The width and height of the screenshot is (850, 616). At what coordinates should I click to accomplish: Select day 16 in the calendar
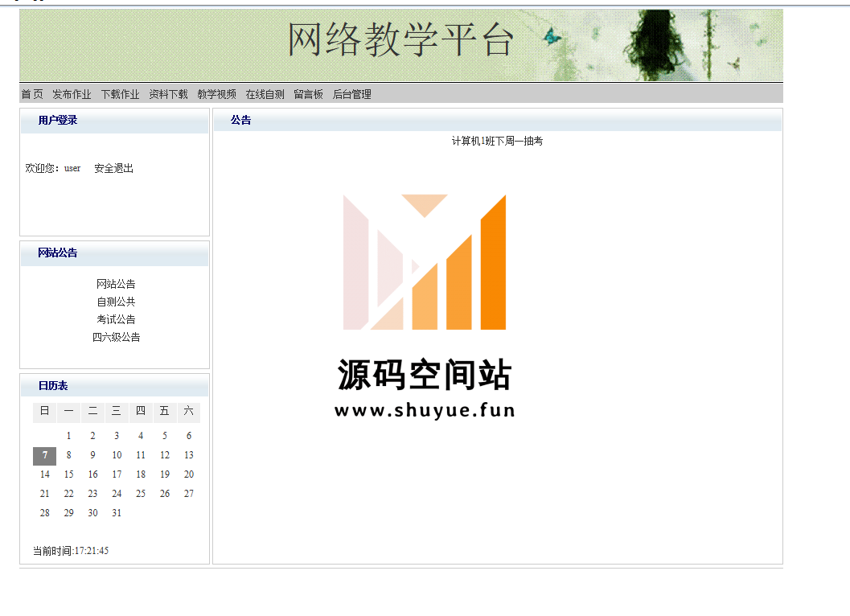(x=92, y=474)
